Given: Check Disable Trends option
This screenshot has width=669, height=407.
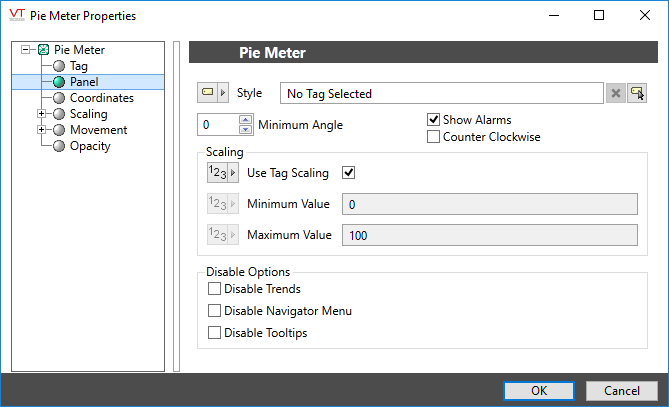Looking at the screenshot, I should pos(214,289).
